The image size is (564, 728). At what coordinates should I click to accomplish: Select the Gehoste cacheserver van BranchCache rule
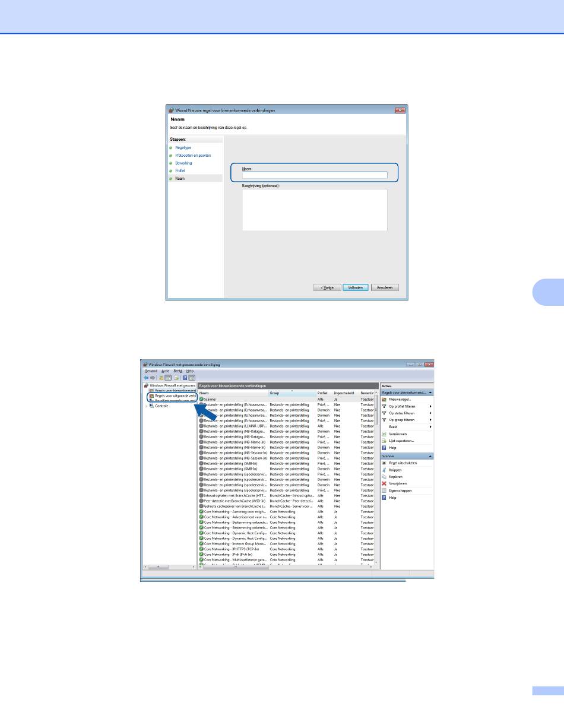(286, 506)
